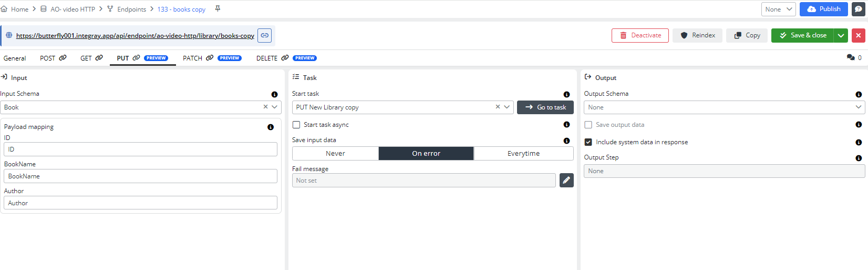
Task: Expand the Save & close split arrow
Action: point(841,35)
